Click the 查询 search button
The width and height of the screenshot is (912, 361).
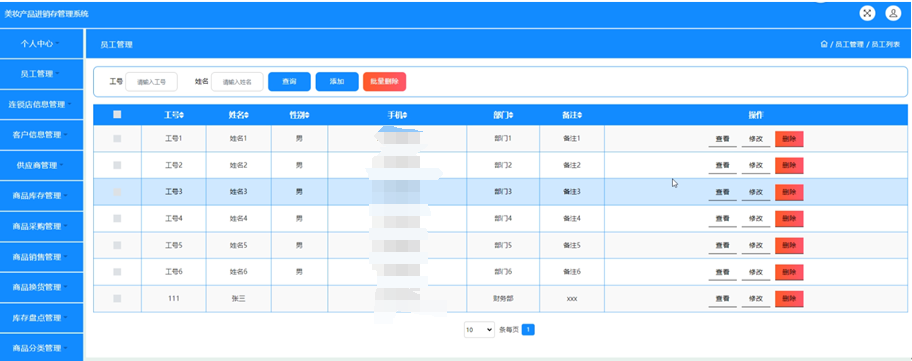[289, 82]
